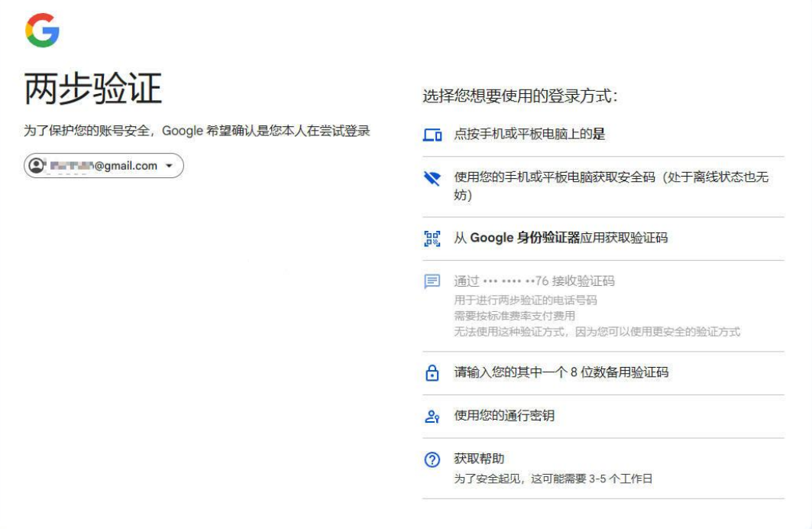Click the QR authenticator icon
The width and height of the screenshot is (812, 529).
click(x=432, y=239)
